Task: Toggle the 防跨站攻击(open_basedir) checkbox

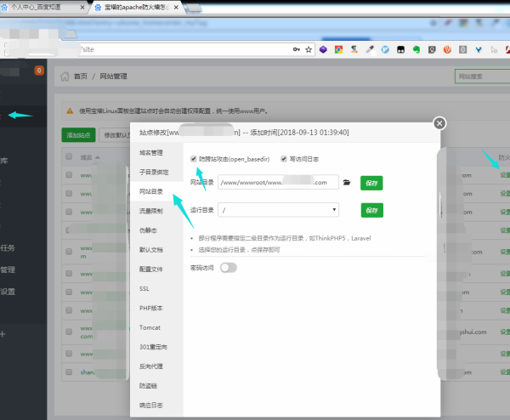Action: pos(195,158)
